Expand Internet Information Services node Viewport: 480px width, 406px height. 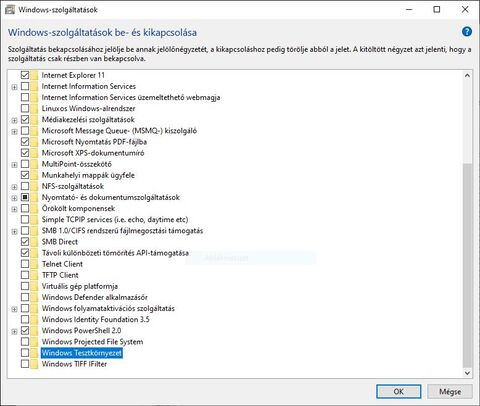[14, 87]
